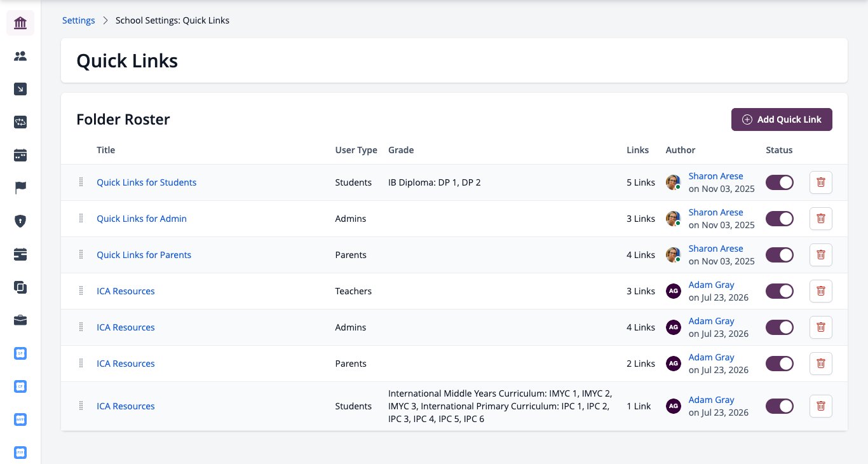Open ICA Resources folder for Teachers
868x464 pixels.
[x=126, y=291]
